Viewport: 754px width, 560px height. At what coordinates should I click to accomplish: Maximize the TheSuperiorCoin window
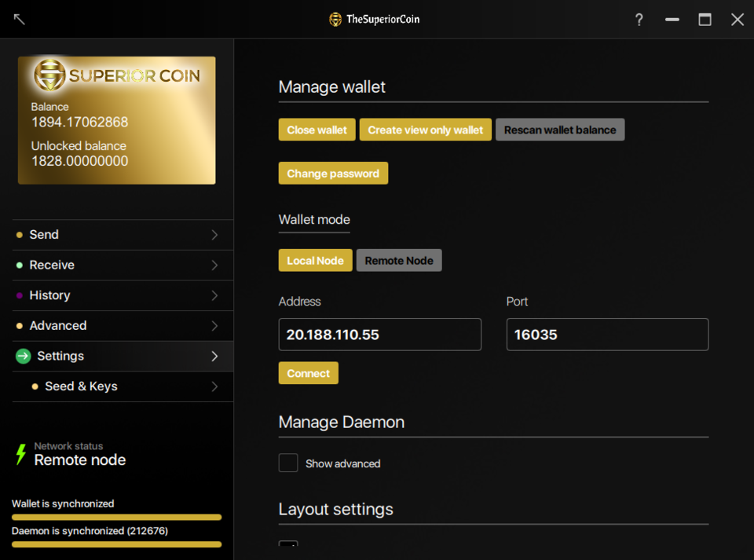click(x=705, y=20)
